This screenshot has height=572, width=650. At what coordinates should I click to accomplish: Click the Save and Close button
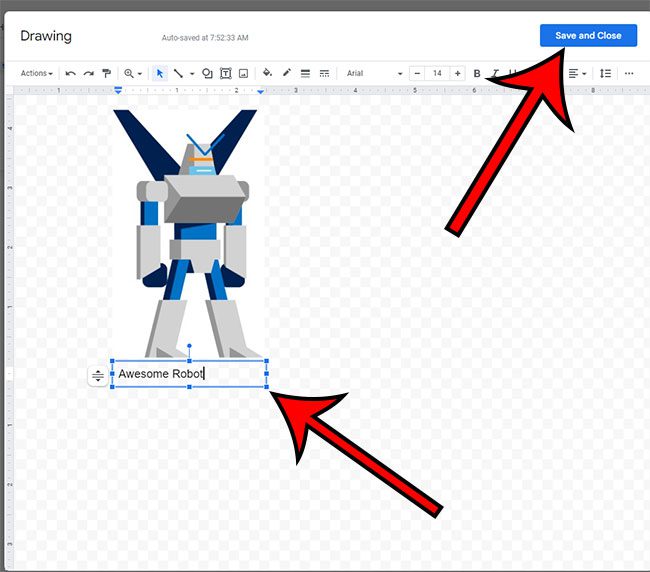tap(588, 35)
